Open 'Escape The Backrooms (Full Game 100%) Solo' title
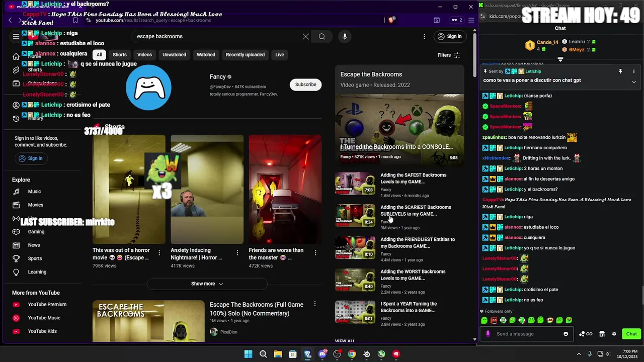Viewport: 644px width, 362px height. pos(257,309)
